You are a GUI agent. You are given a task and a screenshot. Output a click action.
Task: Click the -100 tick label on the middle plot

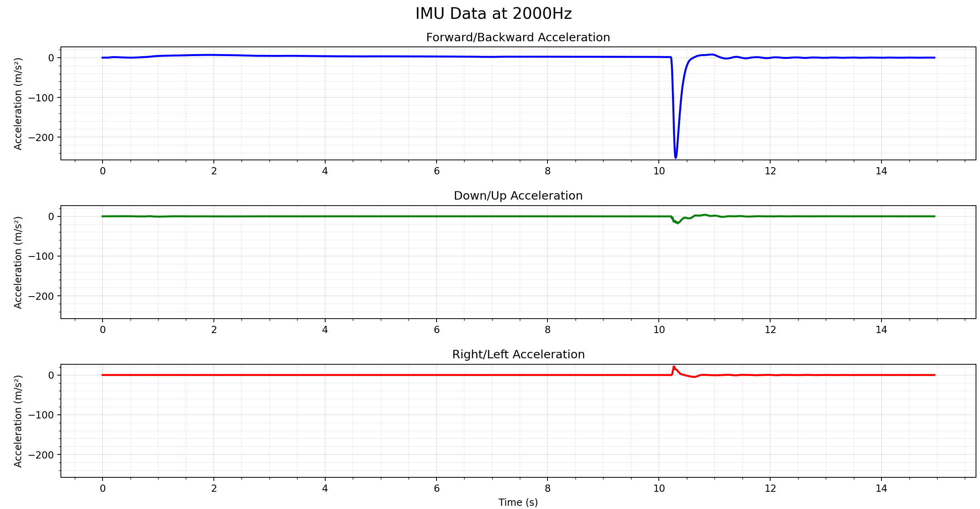(41, 256)
